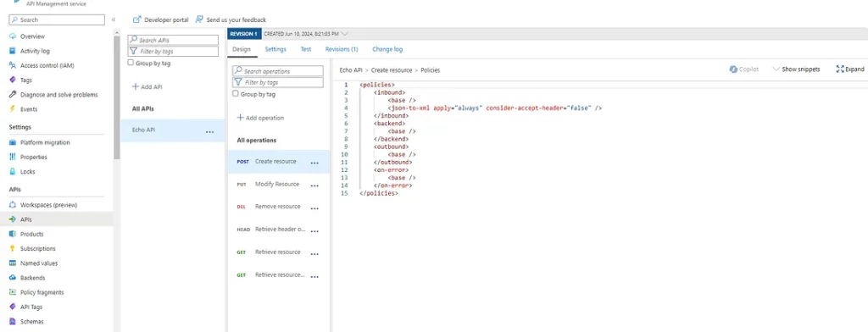868x332 pixels.
Task: Click the Search operations field
Action: (278, 71)
